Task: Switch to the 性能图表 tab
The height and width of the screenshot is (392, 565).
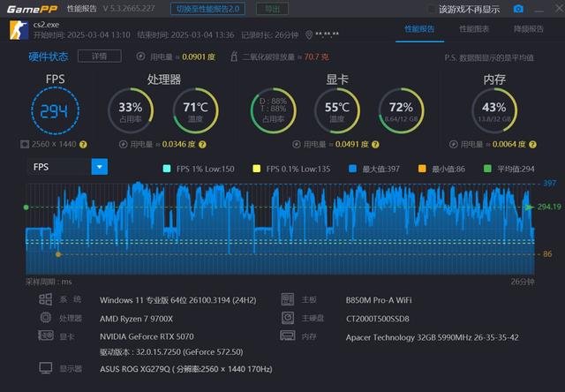Action: (474, 29)
